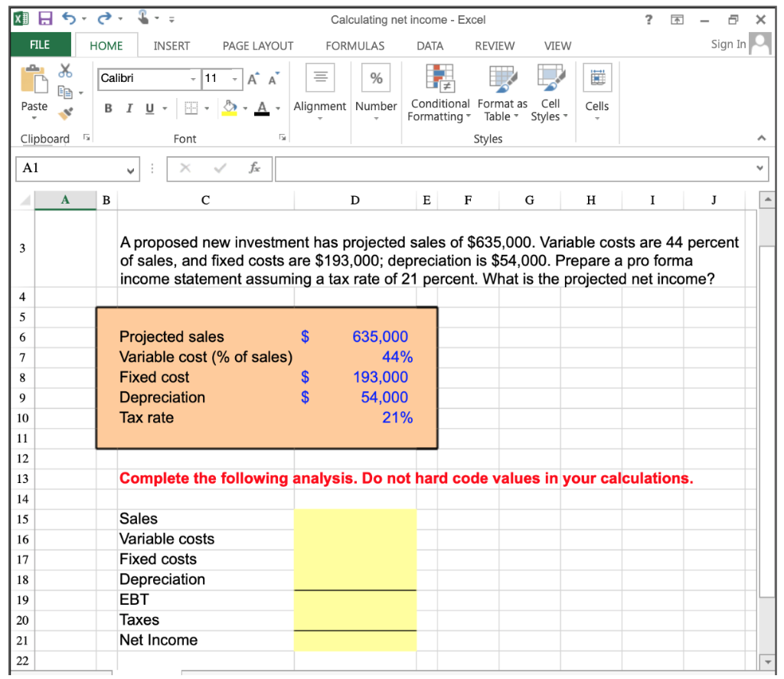Click the Sign In link

727,44
